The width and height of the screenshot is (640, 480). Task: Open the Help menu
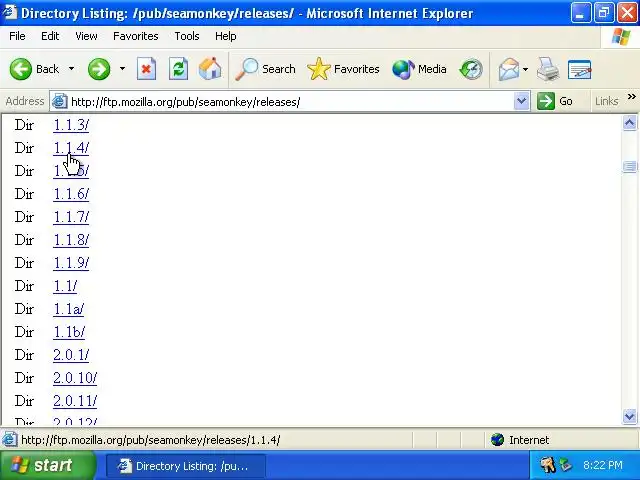[x=226, y=36]
